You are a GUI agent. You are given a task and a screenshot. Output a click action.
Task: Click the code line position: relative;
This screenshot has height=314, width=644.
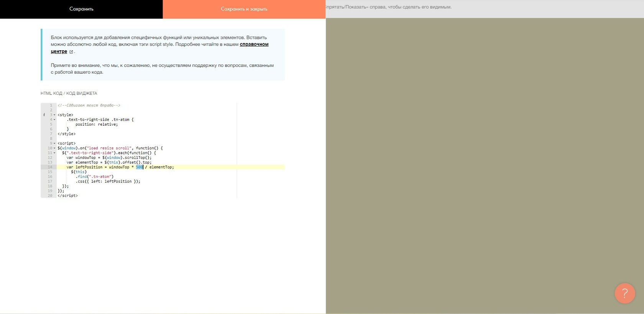tap(97, 124)
